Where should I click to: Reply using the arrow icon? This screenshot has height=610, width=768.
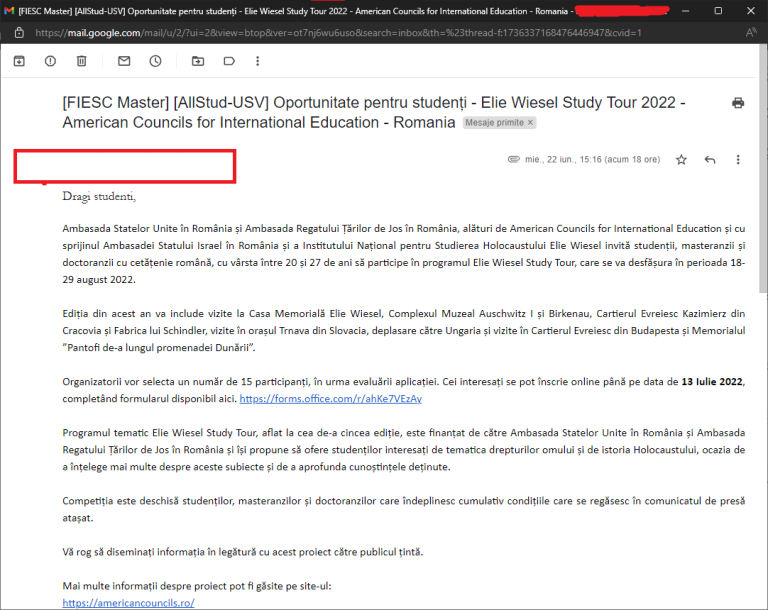[x=710, y=160]
